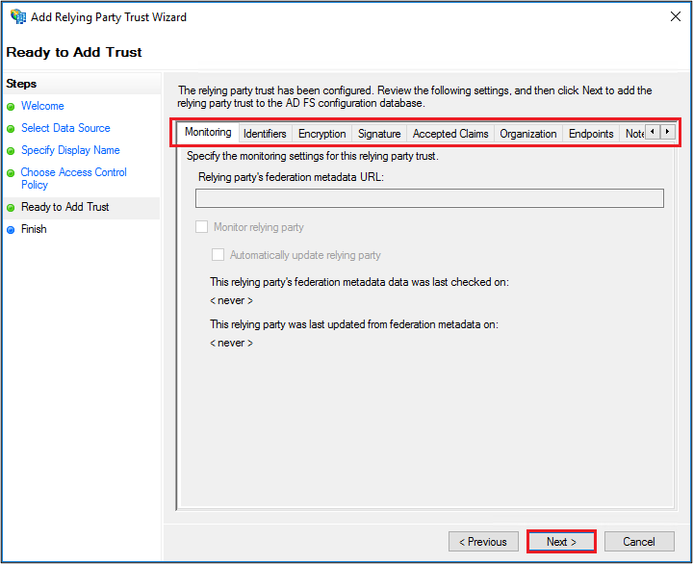Click the blue bullet beside Finish step
This screenshot has width=693, height=564.
[11, 229]
